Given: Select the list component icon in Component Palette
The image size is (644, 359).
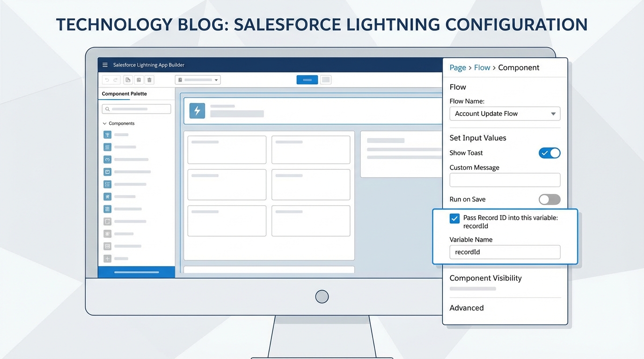Looking at the screenshot, I should 108,147.
